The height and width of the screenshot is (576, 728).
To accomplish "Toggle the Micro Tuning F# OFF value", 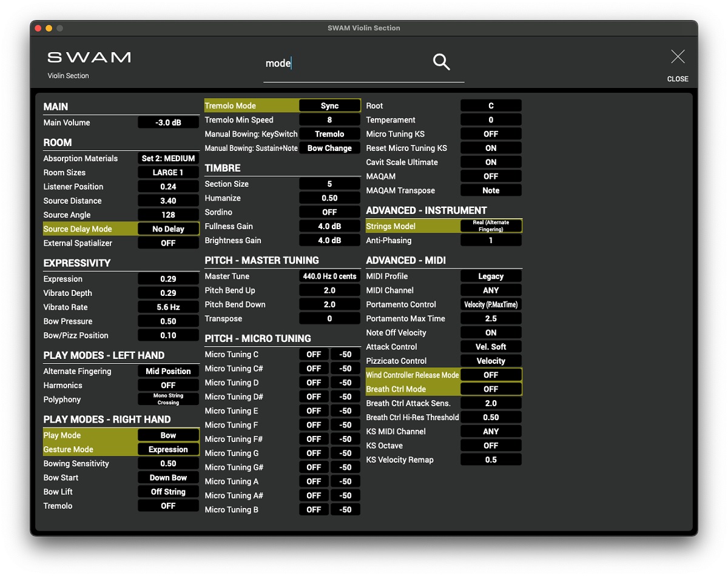I will click(x=314, y=439).
